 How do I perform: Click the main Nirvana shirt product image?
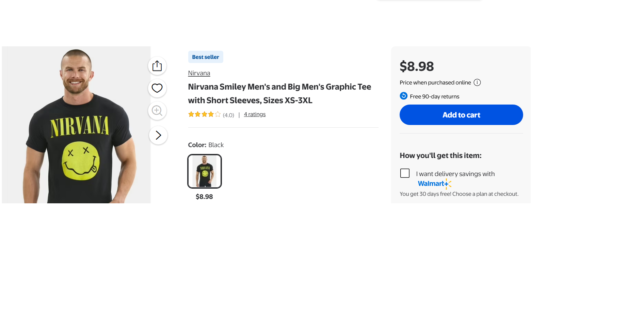[76, 125]
